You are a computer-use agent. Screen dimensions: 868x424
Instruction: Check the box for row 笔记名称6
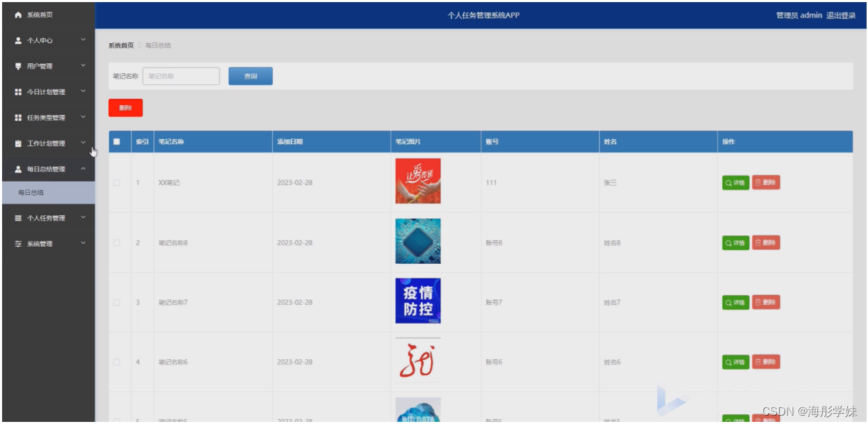(117, 362)
